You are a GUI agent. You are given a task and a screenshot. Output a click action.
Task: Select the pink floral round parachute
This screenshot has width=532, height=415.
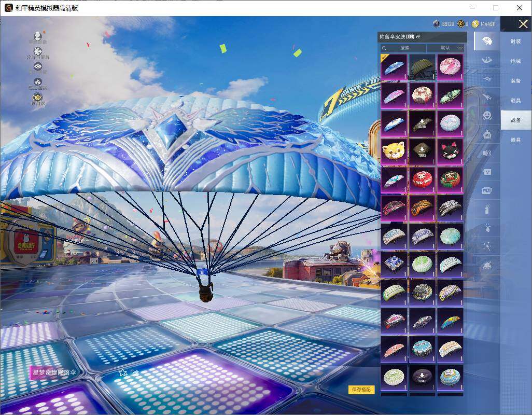point(450,67)
